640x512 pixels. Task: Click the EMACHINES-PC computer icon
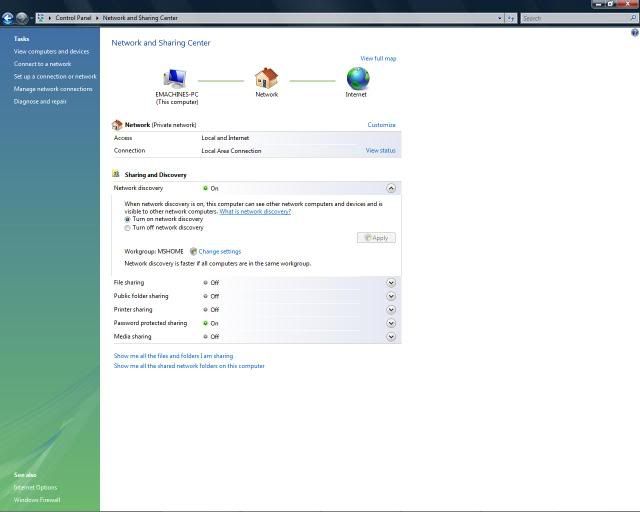pyautogui.click(x=176, y=78)
